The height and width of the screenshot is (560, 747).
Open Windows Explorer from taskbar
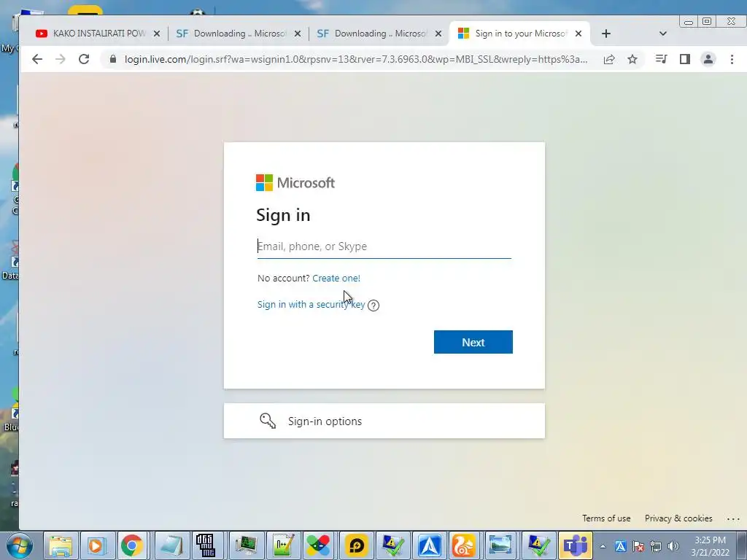(61, 545)
